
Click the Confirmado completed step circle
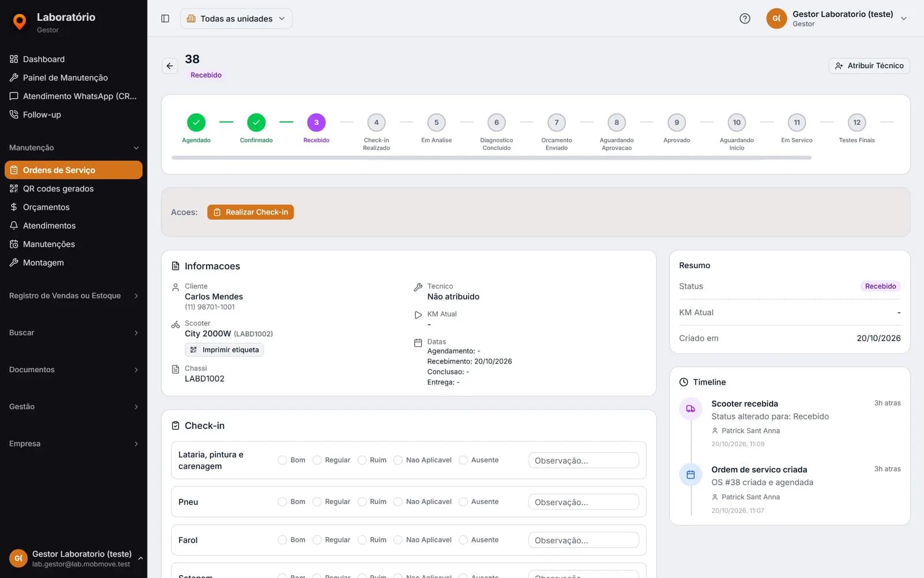[256, 123]
